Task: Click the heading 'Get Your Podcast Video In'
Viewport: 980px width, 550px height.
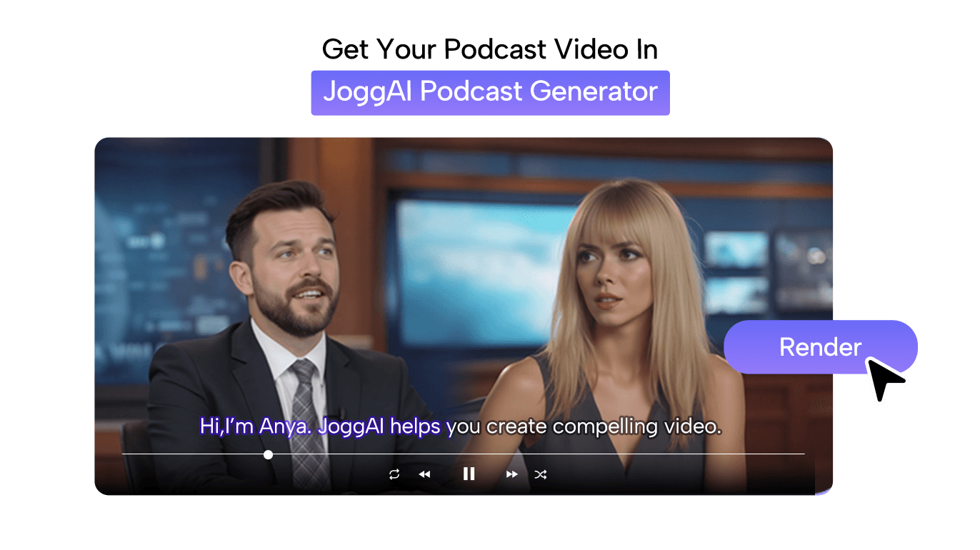Action: (x=490, y=49)
